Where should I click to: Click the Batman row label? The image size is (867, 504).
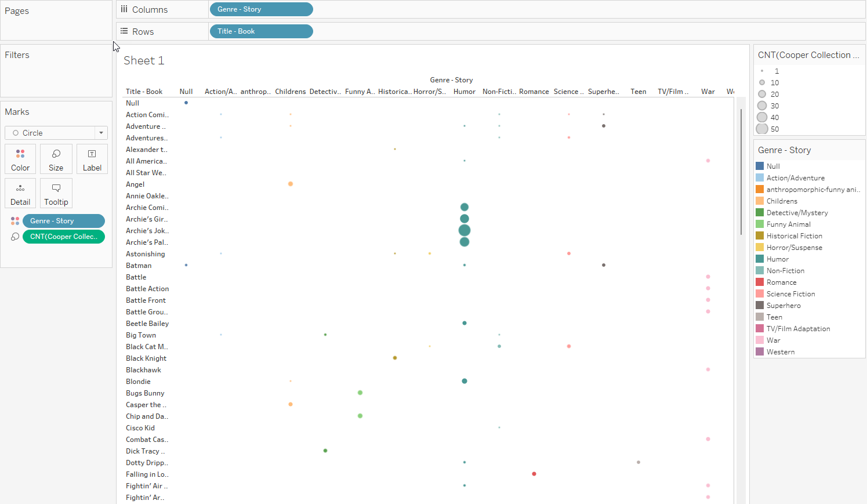coord(139,265)
